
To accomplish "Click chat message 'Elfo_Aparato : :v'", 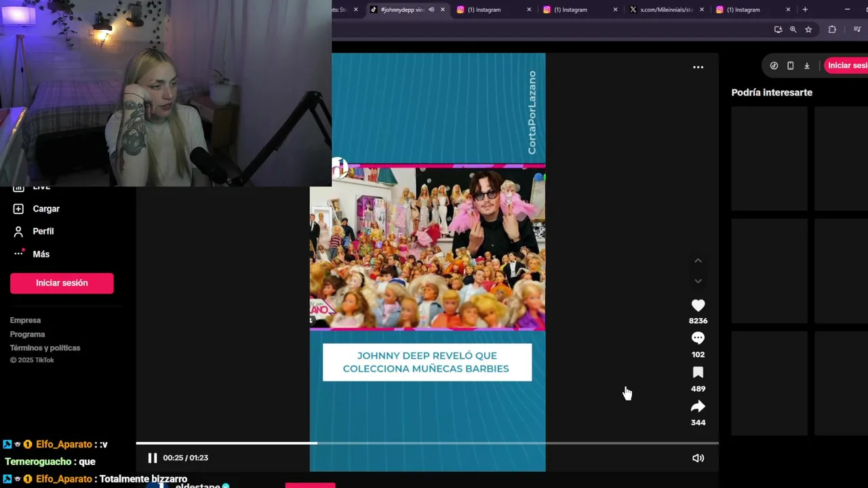I will [55, 445].
